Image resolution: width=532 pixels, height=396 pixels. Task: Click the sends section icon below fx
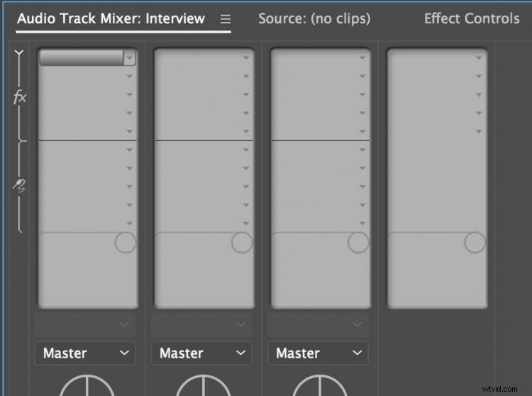click(x=19, y=186)
